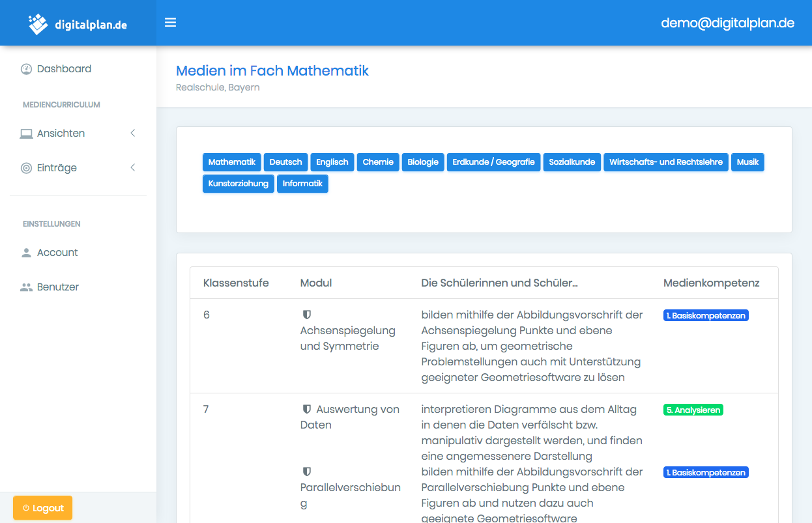
Task: Choose the Erdkunde / Geografie subject
Action: click(493, 162)
